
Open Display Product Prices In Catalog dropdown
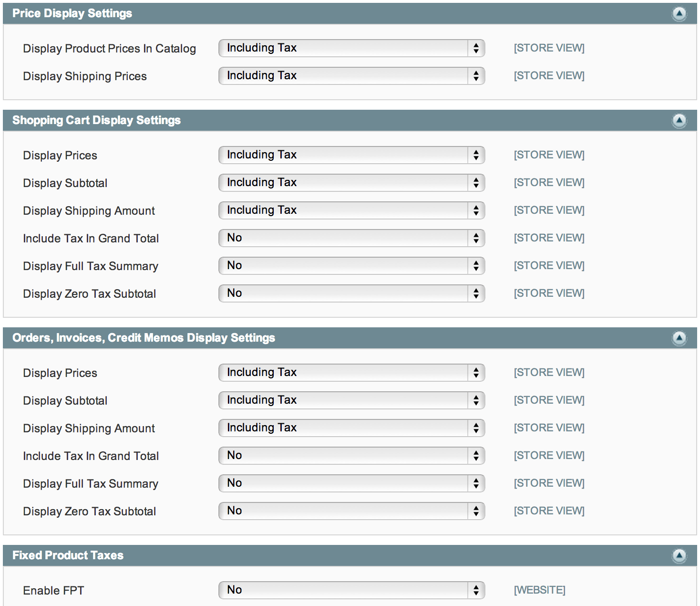[351, 48]
